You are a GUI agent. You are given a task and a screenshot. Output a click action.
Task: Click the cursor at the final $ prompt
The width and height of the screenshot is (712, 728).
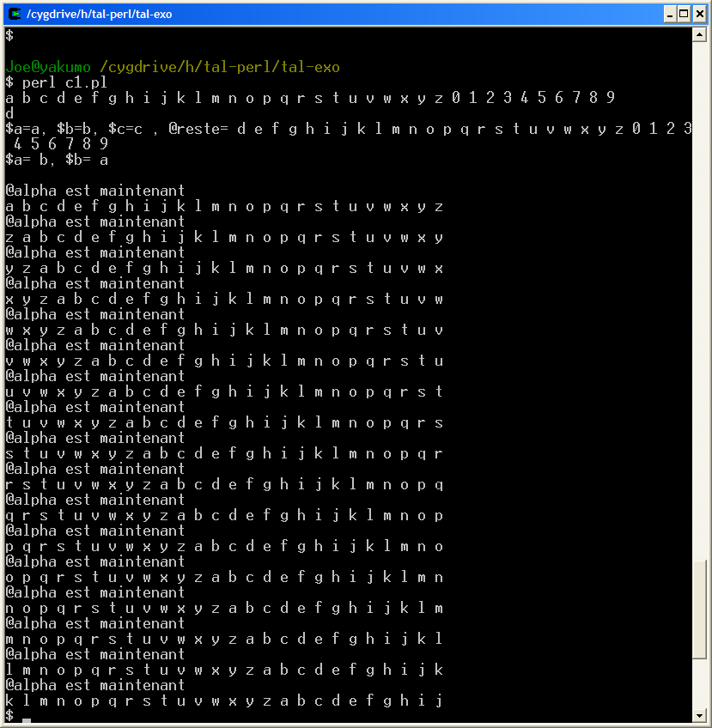coord(27,720)
